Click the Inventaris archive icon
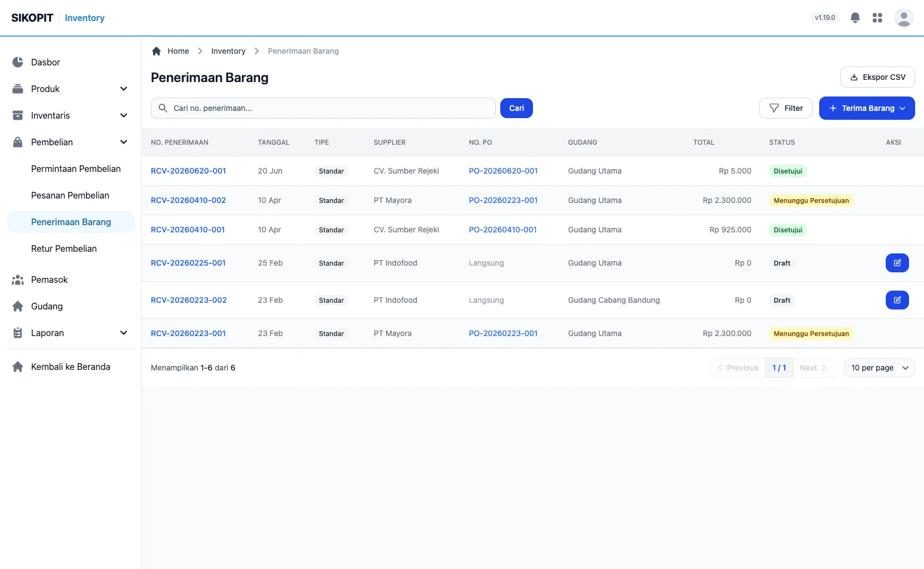The image size is (924, 569). 18,115
